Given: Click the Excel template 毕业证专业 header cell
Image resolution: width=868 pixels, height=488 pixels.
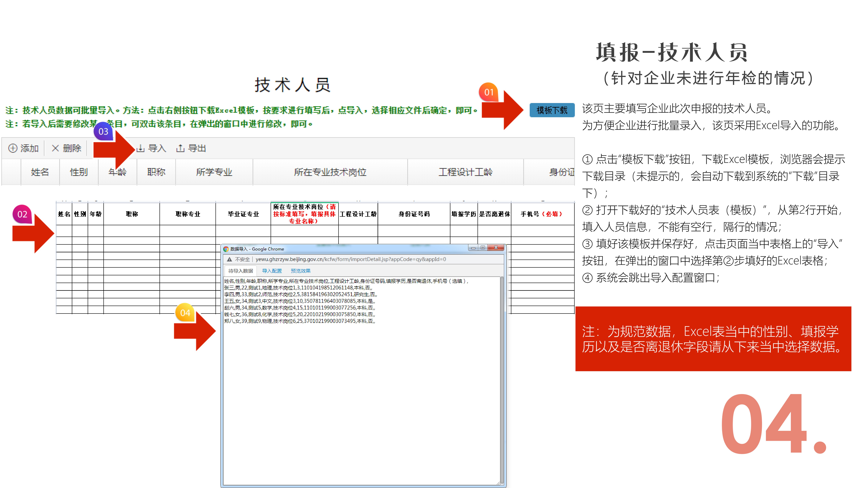Looking at the screenshot, I should pyautogui.click(x=243, y=214).
